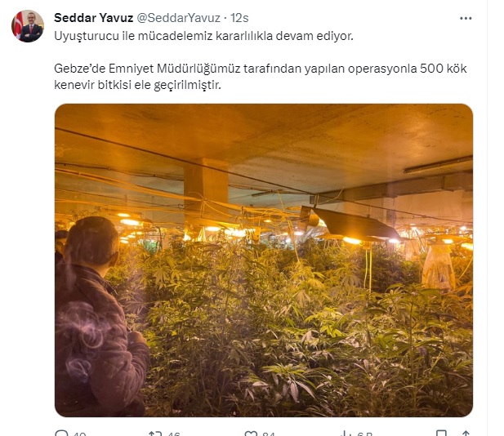Image resolution: width=504 pixels, height=436 pixels.
Task: Click the reply count number
Action: point(79,434)
